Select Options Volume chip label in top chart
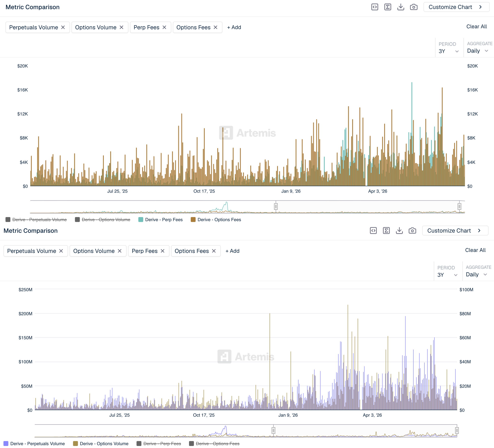 (x=96, y=27)
